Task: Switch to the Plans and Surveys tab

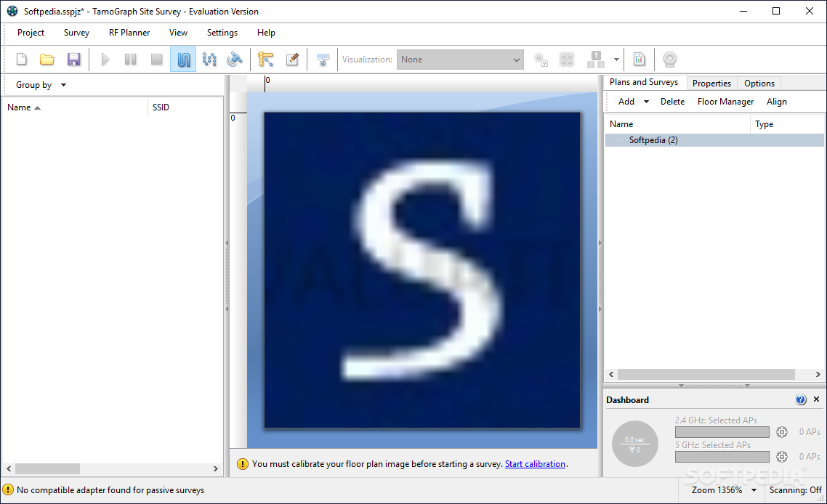Action: 643,82
